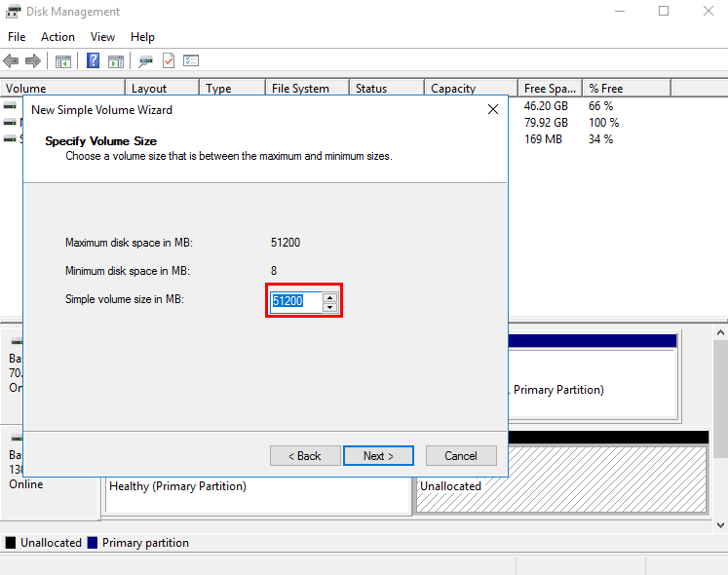Select the volume row icon showing 100 % free
The width and height of the screenshot is (728, 575).
(x=10, y=122)
